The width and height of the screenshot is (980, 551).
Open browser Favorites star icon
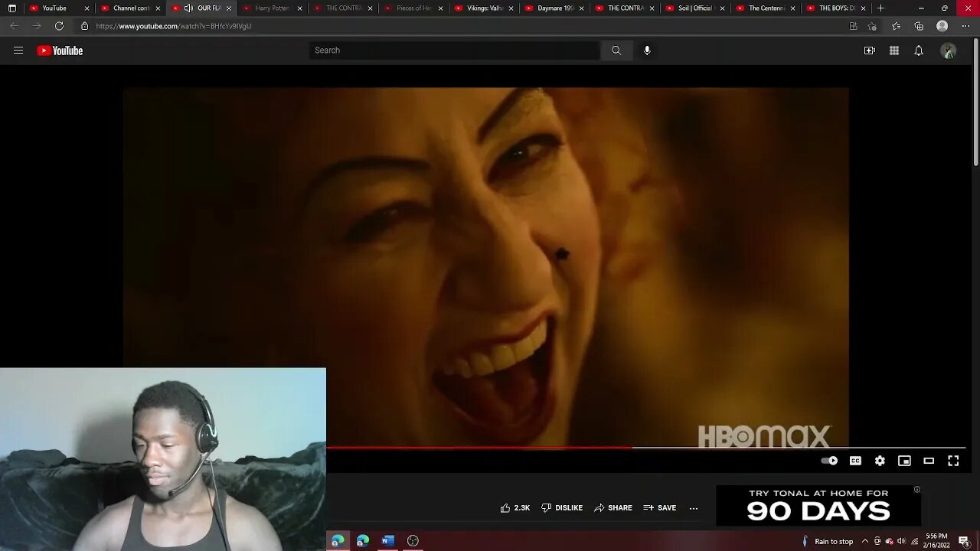tap(896, 26)
